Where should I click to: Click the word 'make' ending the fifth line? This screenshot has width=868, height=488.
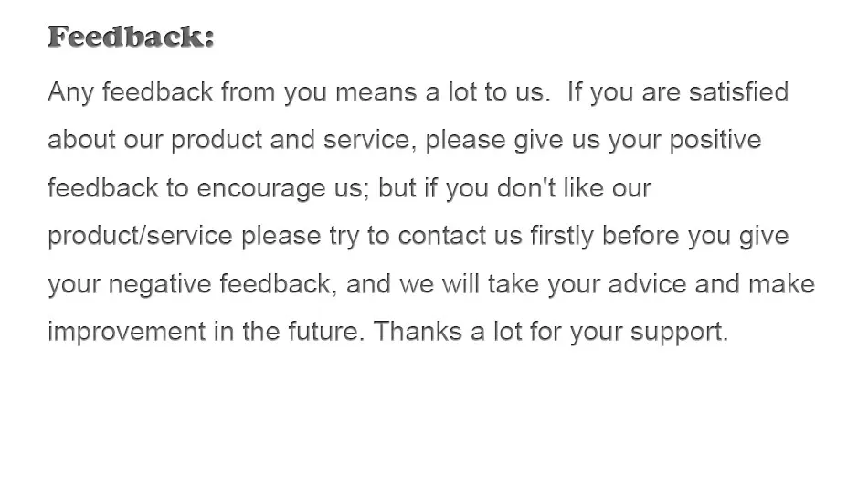tap(781, 284)
